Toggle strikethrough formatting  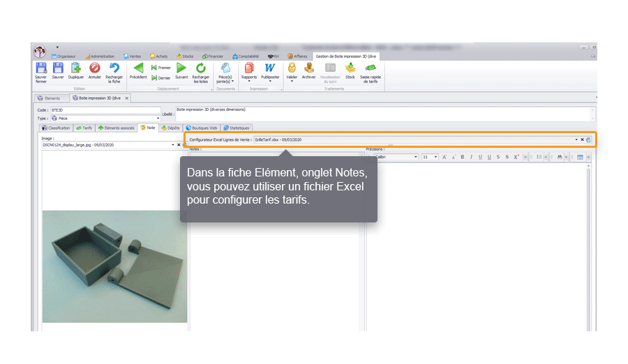(x=498, y=157)
